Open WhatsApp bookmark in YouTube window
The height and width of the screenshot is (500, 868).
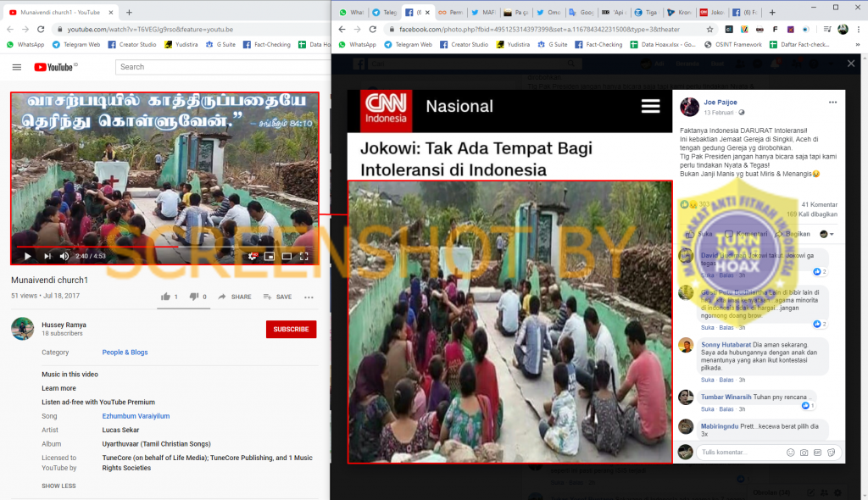point(25,44)
